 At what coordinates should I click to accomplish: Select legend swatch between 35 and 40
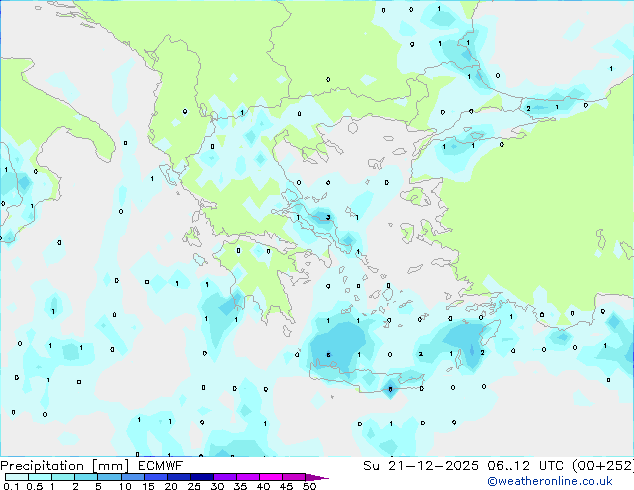pos(248,477)
